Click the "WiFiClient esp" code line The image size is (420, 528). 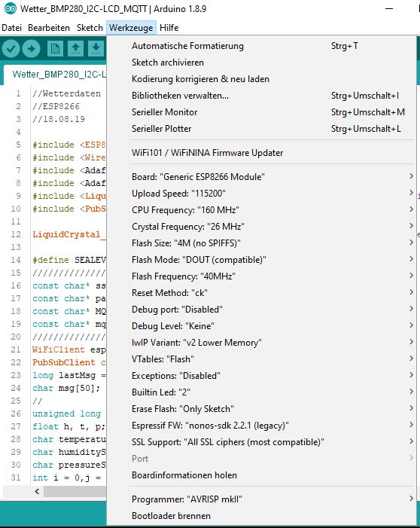coord(69,349)
